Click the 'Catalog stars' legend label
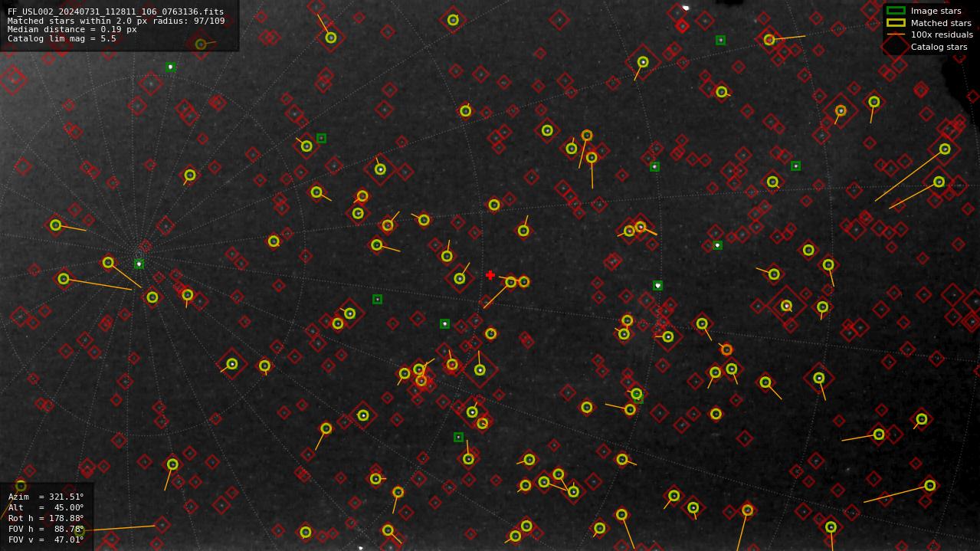The image size is (980, 551). pyautogui.click(x=939, y=47)
